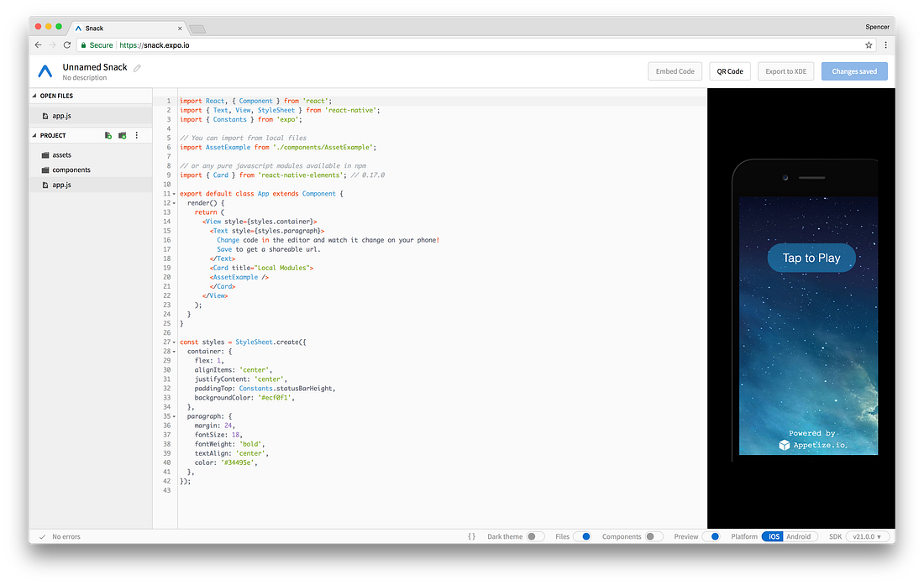Enable the Dark theme toggle
The image size is (924, 585).
coord(536,535)
